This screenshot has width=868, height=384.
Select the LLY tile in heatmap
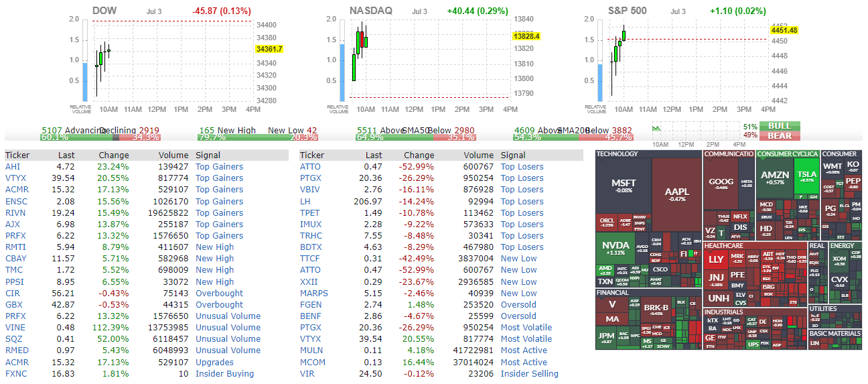(x=716, y=259)
